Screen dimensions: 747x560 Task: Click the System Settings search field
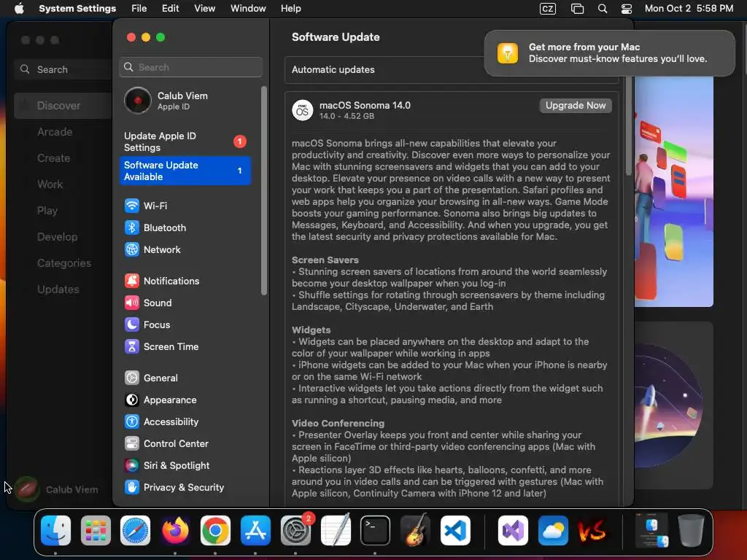click(190, 67)
